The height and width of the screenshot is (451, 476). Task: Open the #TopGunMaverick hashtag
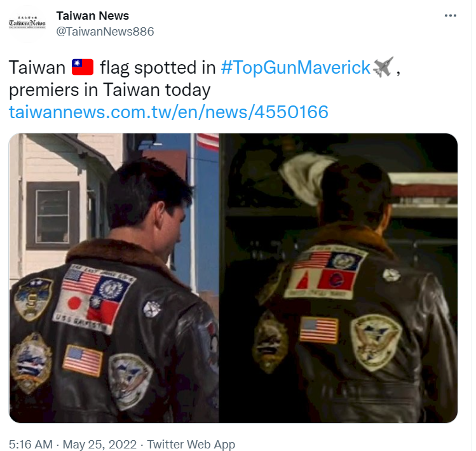tap(296, 67)
